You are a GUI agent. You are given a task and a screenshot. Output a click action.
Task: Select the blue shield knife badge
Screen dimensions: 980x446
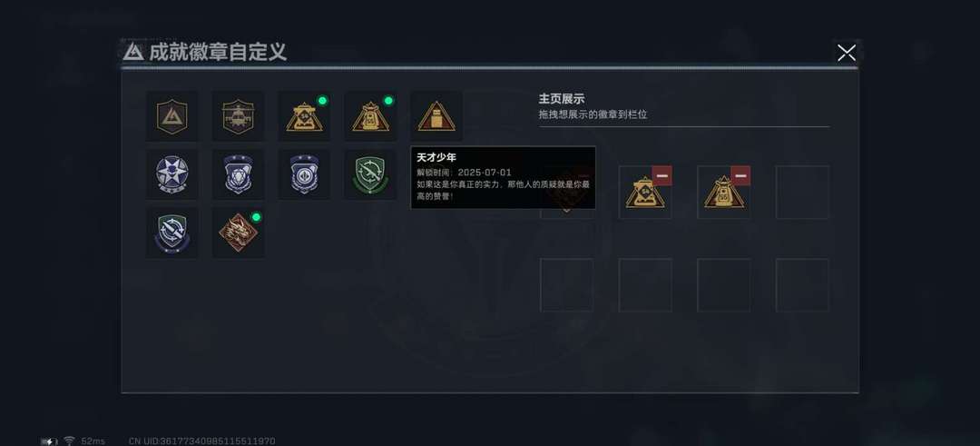pos(171,233)
